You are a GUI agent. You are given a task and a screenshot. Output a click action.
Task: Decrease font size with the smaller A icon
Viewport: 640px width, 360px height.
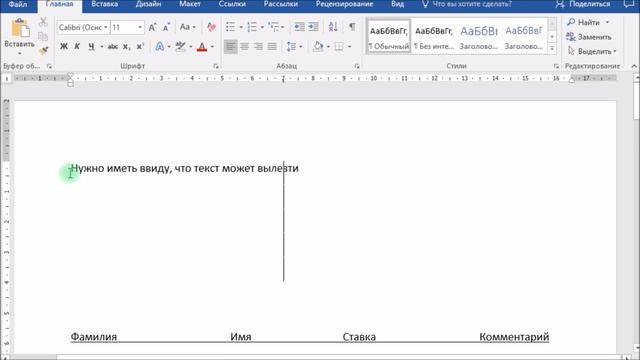coord(166,27)
